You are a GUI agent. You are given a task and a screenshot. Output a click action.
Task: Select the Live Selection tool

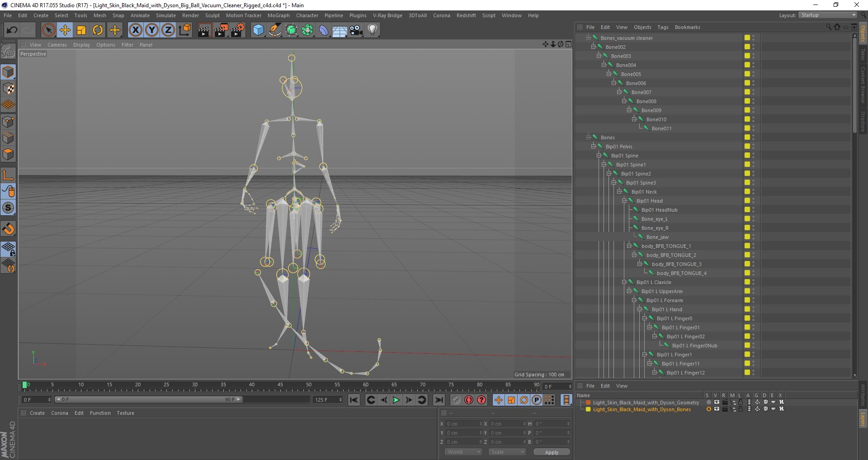coord(48,30)
